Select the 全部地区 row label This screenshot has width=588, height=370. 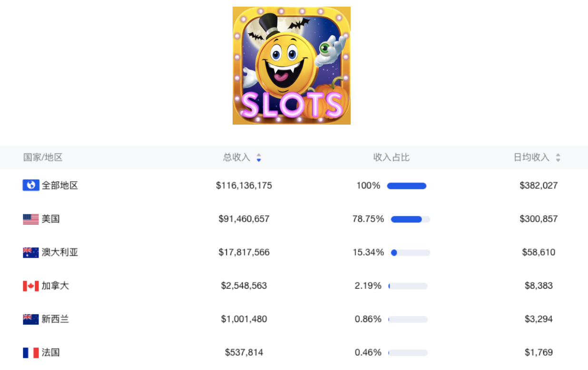click(x=60, y=185)
